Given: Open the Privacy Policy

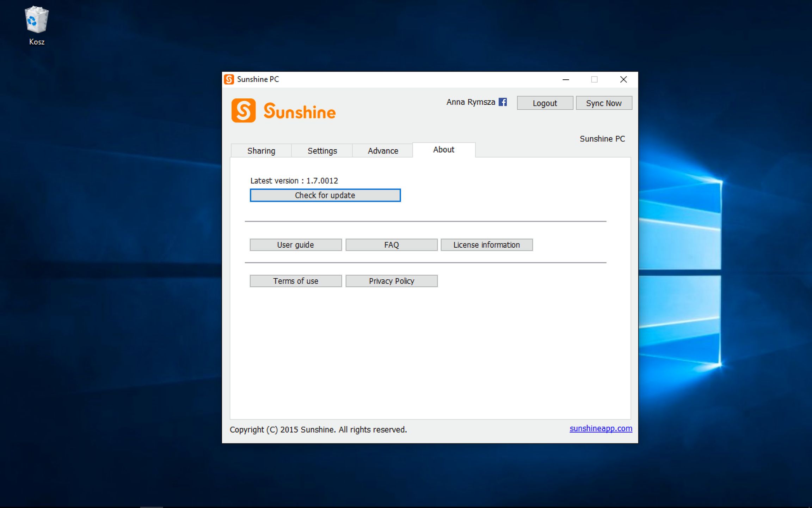Looking at the screenshot, I should pyautogui.click(x=391, y=281).
